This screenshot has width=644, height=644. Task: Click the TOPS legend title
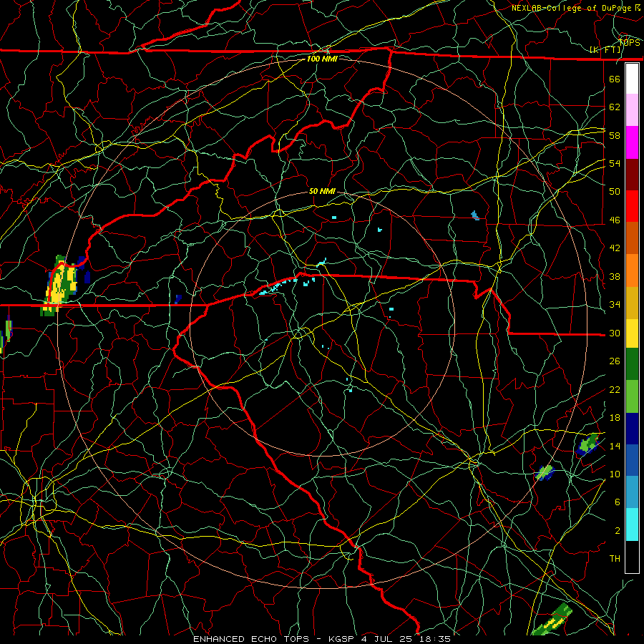[630, 42]
